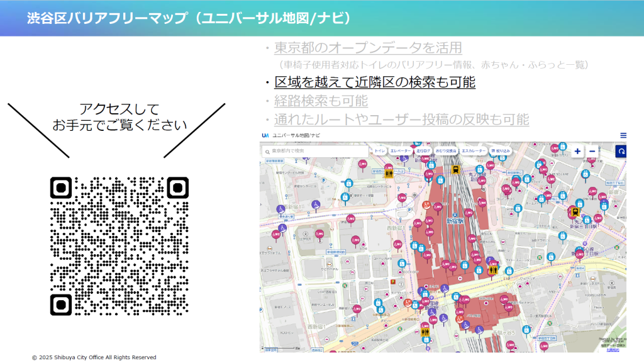
Task: Click the yellow train icon above Shinjuku station
Action: coord(455,169)
